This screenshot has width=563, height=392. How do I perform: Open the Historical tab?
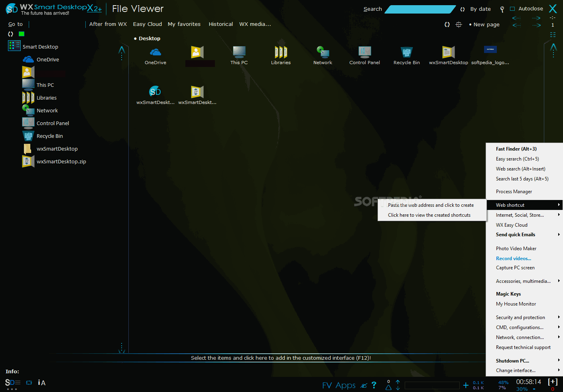[221, 24]
